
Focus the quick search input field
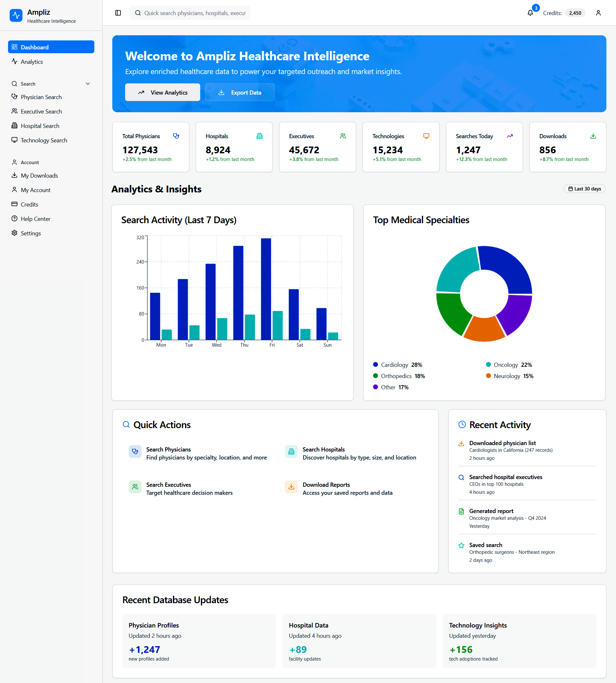[x=195, y=13]
